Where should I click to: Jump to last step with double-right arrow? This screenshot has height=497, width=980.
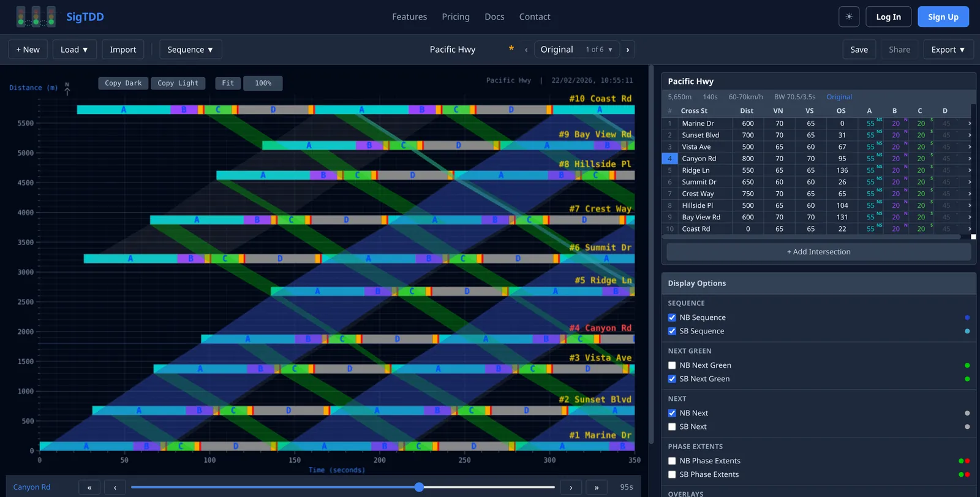coord(597,487)
